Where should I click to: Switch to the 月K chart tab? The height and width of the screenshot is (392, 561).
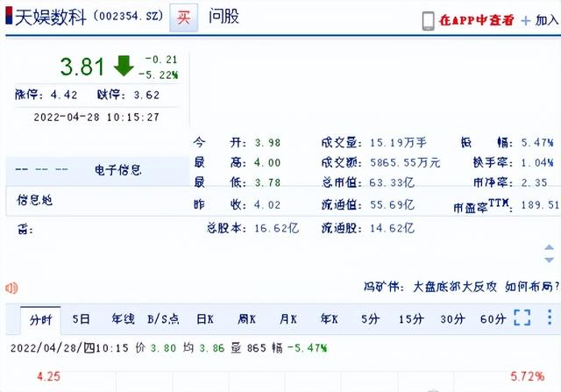[x=288, y=318]
